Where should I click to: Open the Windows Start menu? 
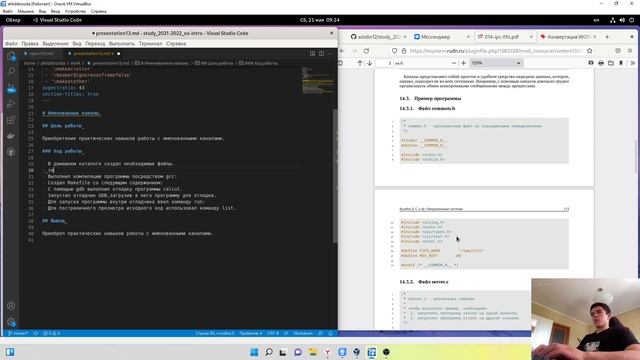[x=254, y=352]
